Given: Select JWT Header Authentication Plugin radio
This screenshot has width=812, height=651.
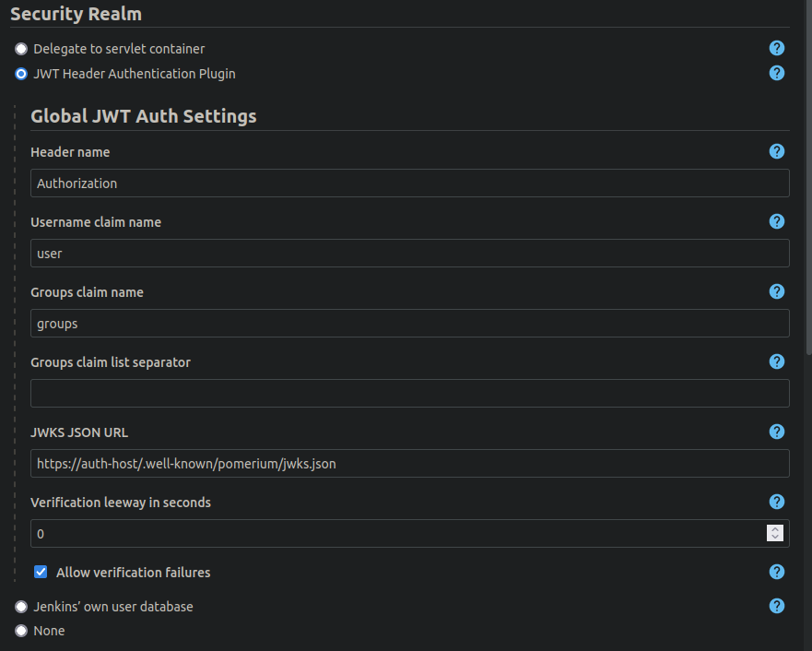Looking at the screenshot, I should click(x=21, y=74).
